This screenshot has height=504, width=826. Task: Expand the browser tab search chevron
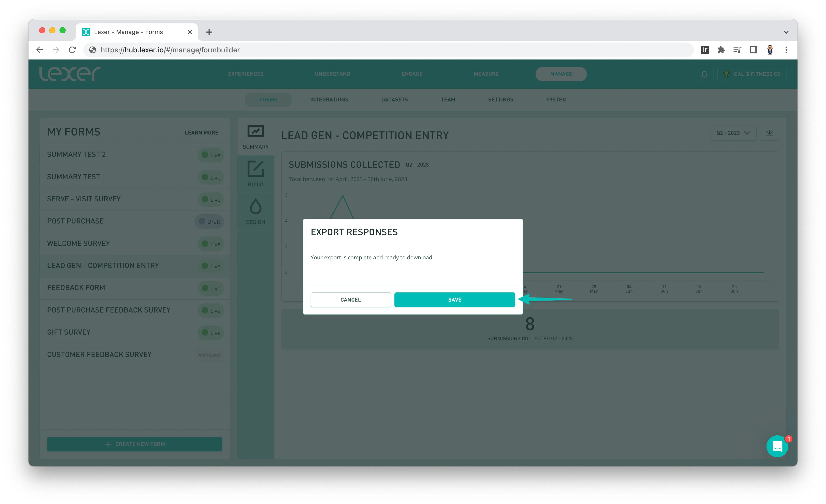click(x=786, y=32)
